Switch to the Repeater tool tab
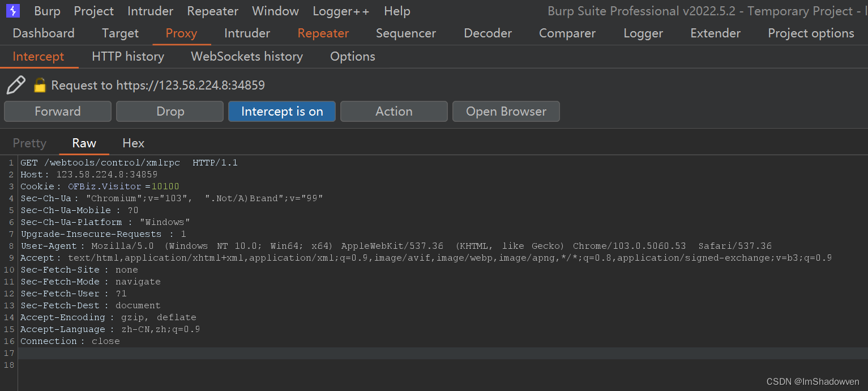Image resolution: width=868 pixels, height=391 pixels. pyautogui.click(x=323, y=33)
